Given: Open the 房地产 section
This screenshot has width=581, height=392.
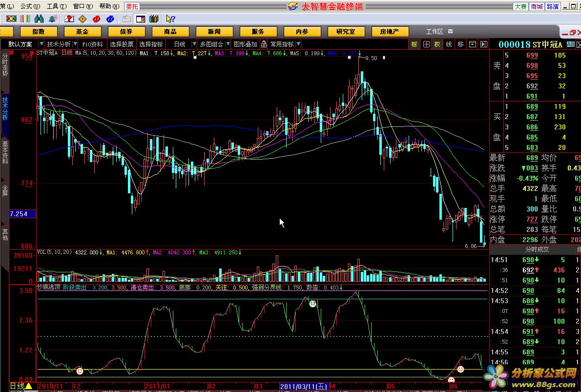Looking at the screenshot, I should pos(390,32).
